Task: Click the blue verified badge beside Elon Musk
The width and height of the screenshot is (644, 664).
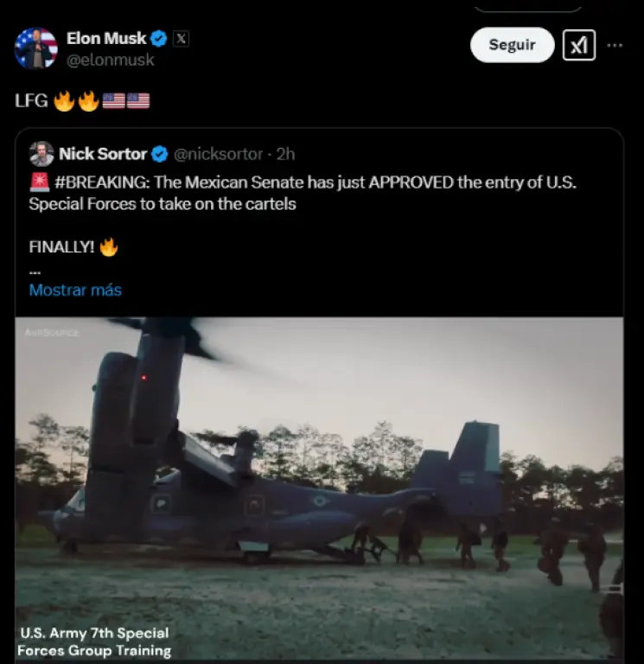Action: pyautogui.click(x=159, y=38)
